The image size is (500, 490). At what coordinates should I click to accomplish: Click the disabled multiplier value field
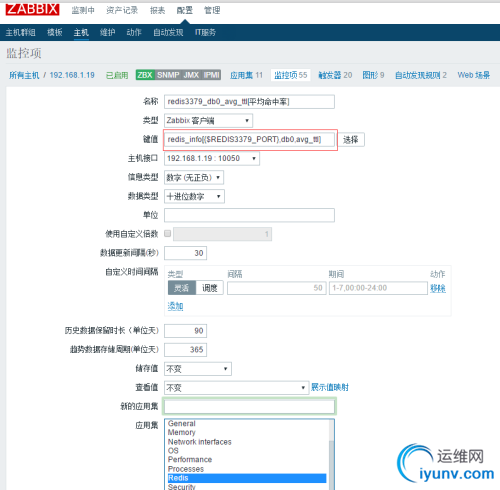tap(222, 234)
